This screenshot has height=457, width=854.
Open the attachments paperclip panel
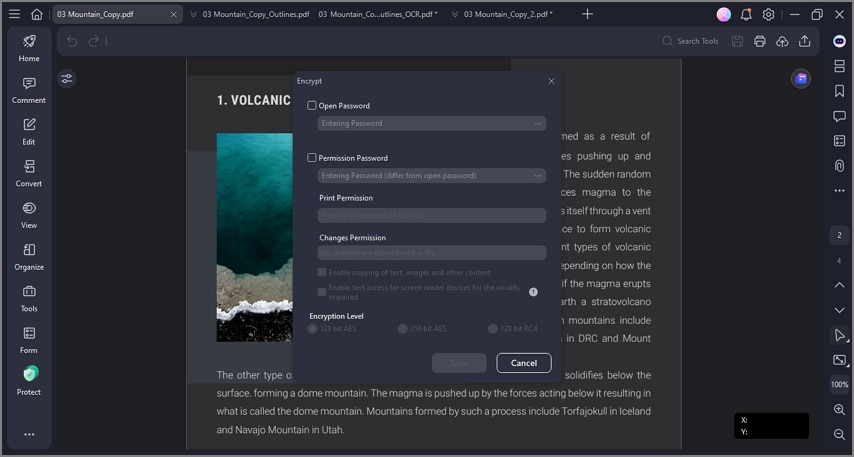(839, 166)
